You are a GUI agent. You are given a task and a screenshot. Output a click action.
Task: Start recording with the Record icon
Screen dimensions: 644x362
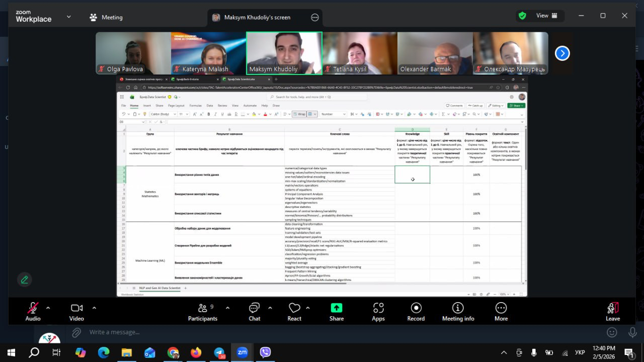[x=416, y=308]
